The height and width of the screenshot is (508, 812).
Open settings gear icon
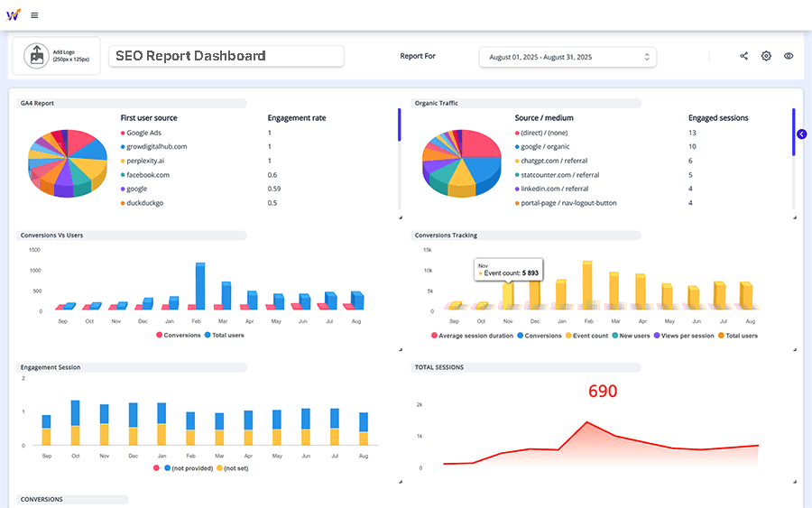(766, 56)
